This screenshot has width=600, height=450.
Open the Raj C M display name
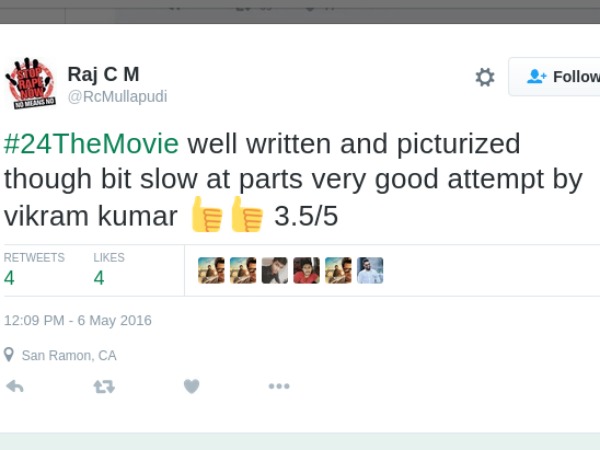[105, 74]
